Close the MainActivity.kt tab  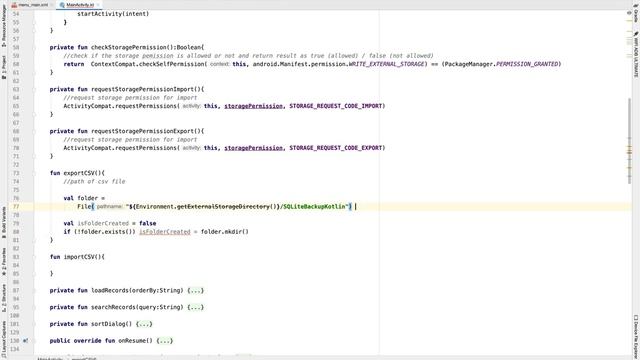click(x=98, y=5)
